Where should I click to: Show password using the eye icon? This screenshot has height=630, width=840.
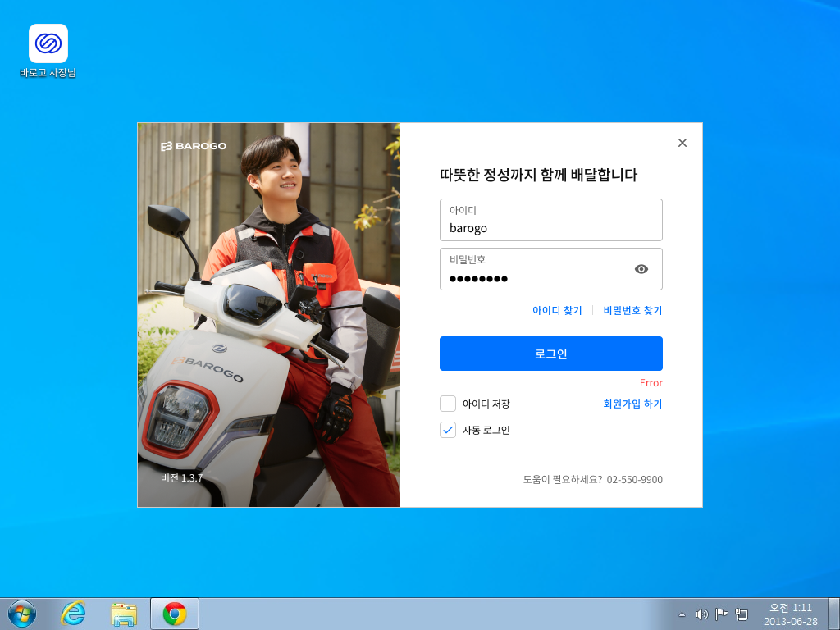pos(641,269)
